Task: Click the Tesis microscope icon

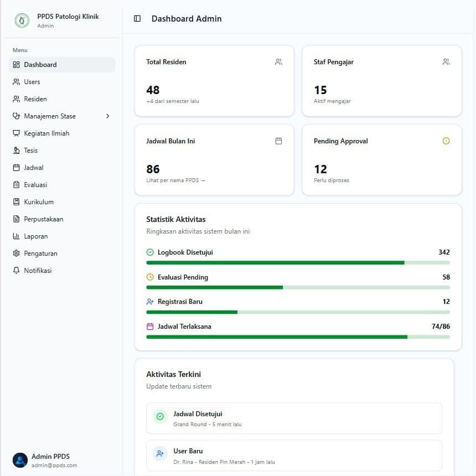Action: 17,150
